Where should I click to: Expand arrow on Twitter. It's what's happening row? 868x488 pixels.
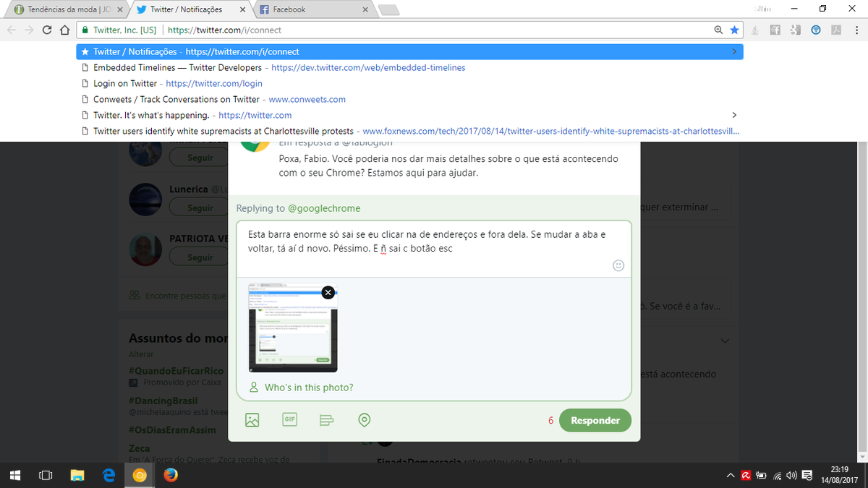734,115
